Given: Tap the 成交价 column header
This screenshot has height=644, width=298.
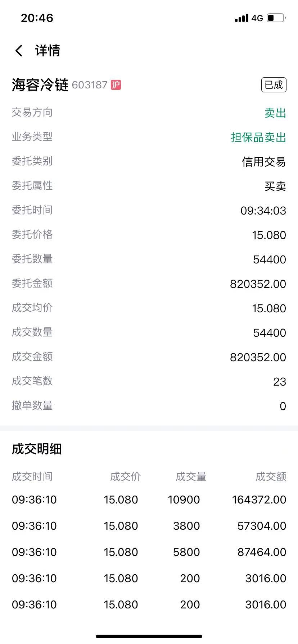Looking at the screenshot, I should [125, 477].
